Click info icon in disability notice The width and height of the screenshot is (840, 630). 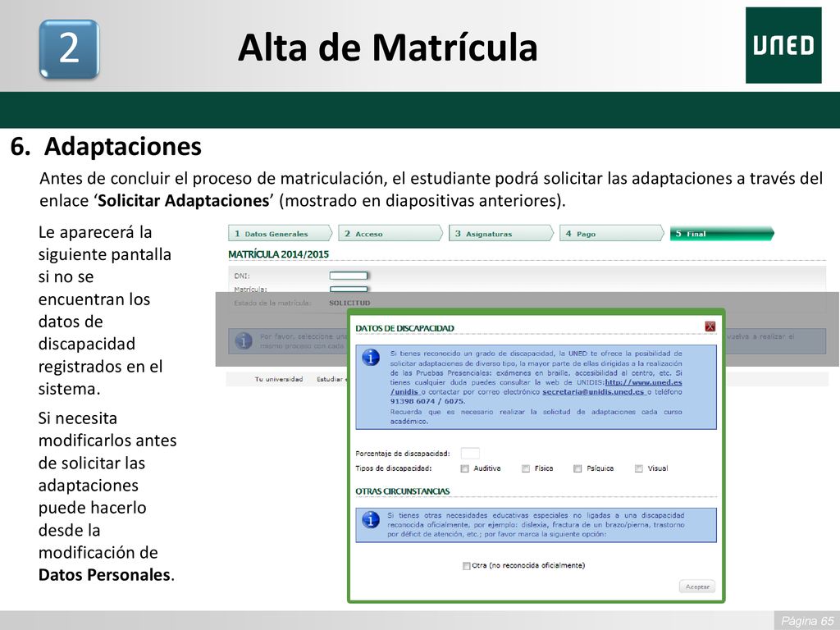point(371,358)
